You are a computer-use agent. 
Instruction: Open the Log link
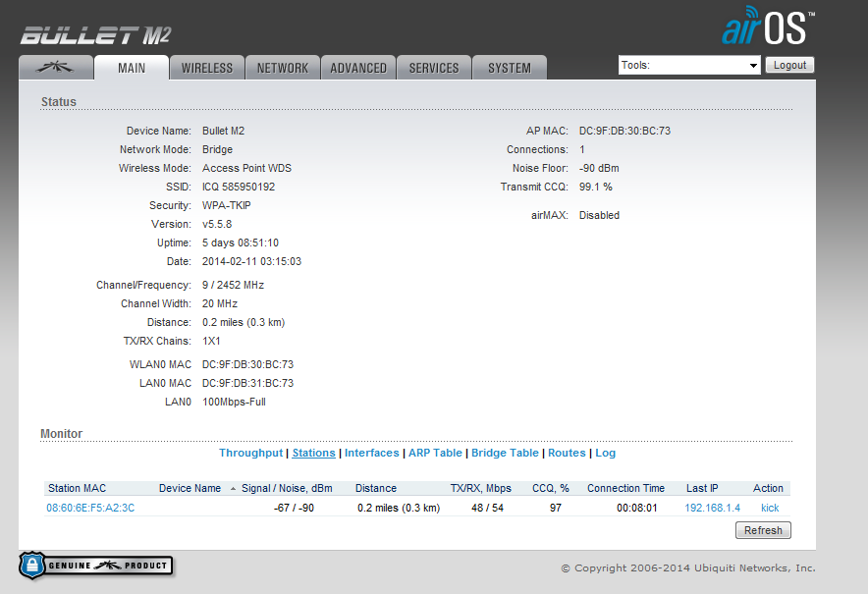coord(605,453)
